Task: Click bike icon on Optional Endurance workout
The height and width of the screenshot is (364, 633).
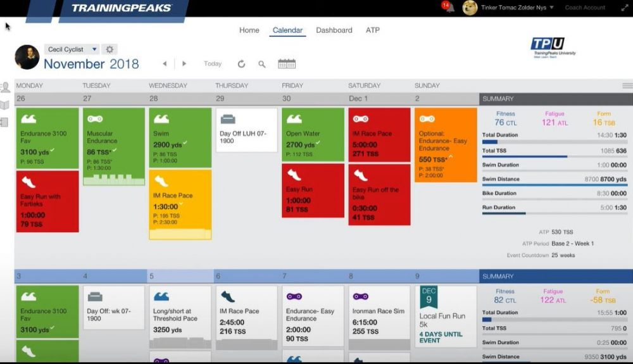Action: point(427,118)
